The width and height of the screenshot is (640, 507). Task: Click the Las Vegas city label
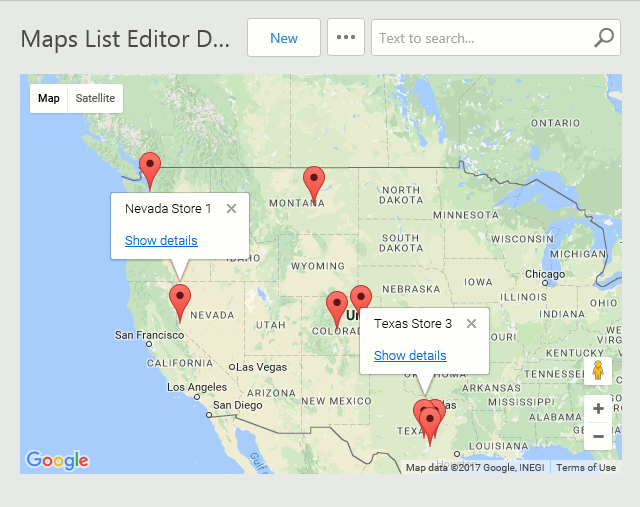[262, 367]
